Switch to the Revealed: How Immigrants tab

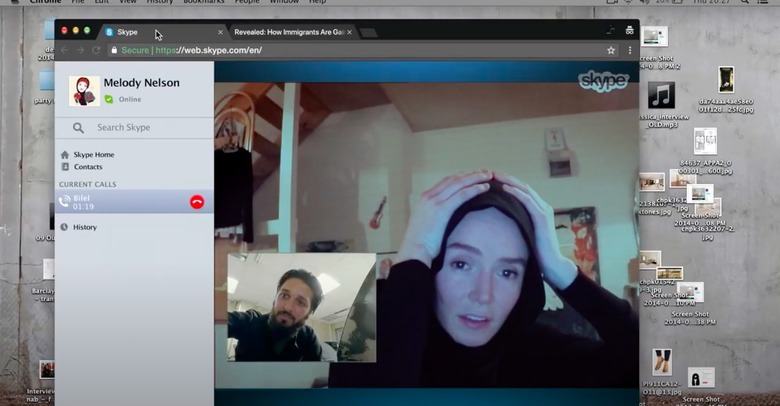[292, 32]
